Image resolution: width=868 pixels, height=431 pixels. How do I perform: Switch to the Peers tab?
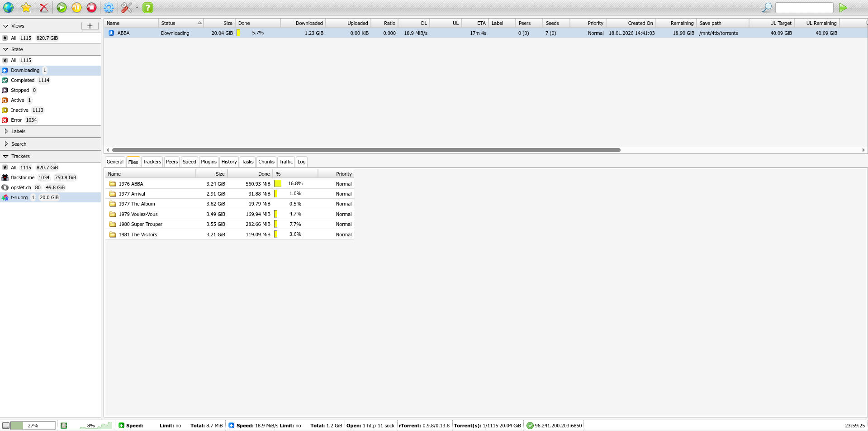click(171, 162)
